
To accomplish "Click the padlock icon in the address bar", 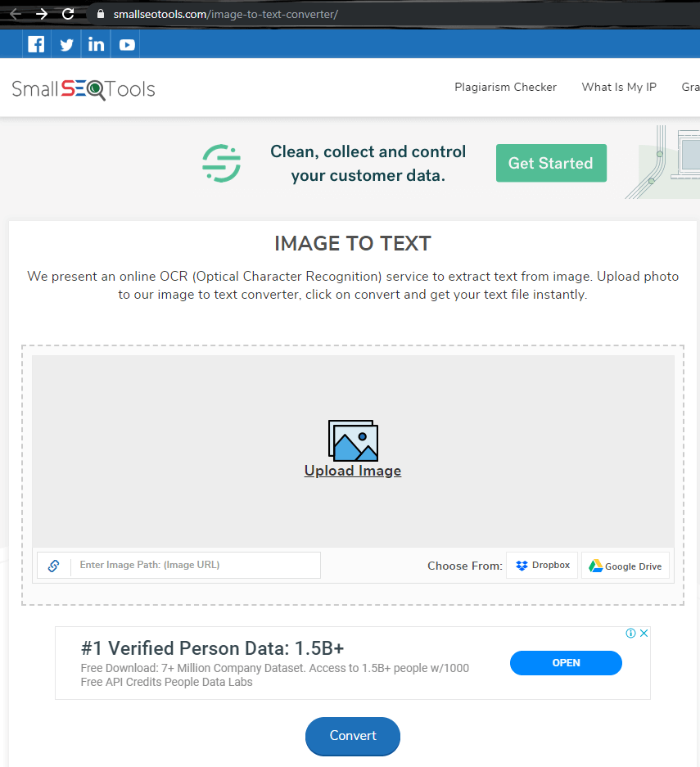I will click(x=100, y=14).
